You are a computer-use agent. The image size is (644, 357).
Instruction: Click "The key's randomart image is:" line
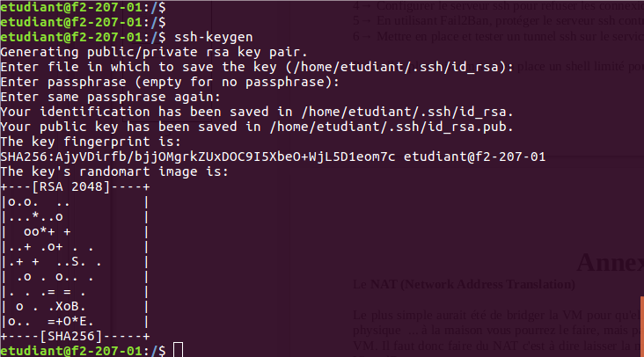tap(114, 172)
